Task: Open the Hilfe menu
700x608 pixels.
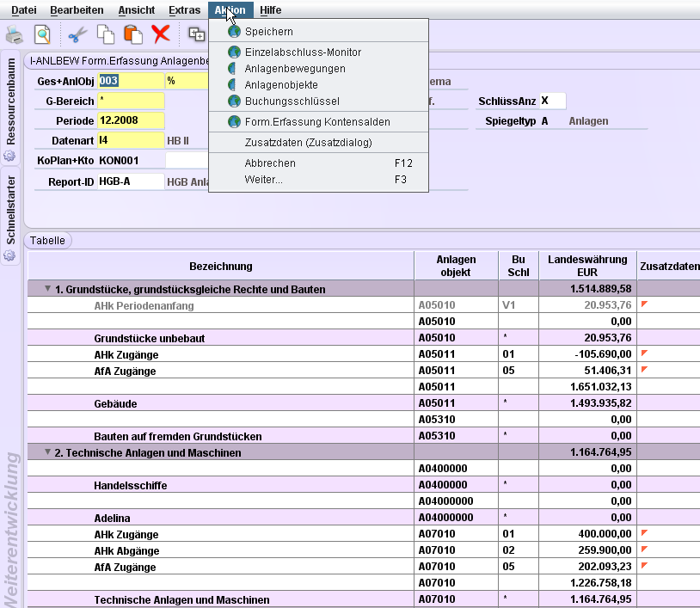Action: click(x=271, y=9)
